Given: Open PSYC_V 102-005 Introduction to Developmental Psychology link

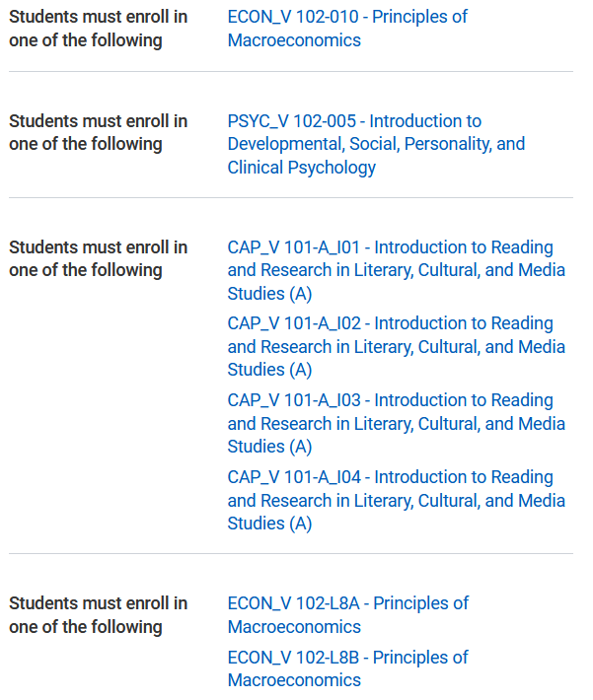Looking at the screenshot, I should [376, 144].
